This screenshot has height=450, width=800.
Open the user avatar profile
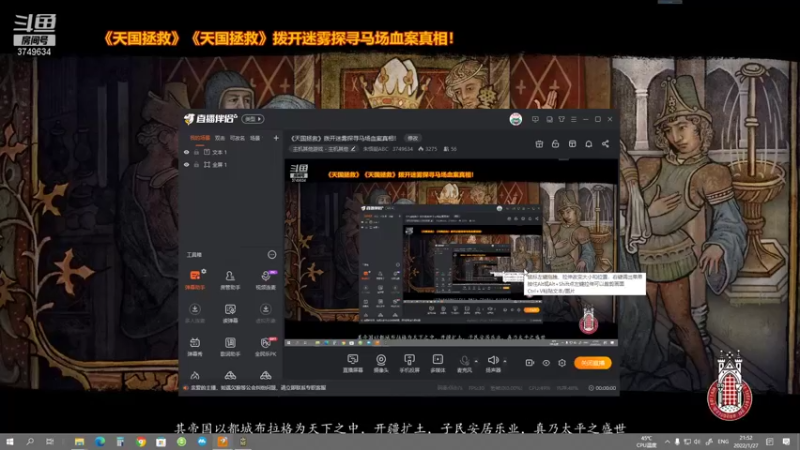(516, 119)
